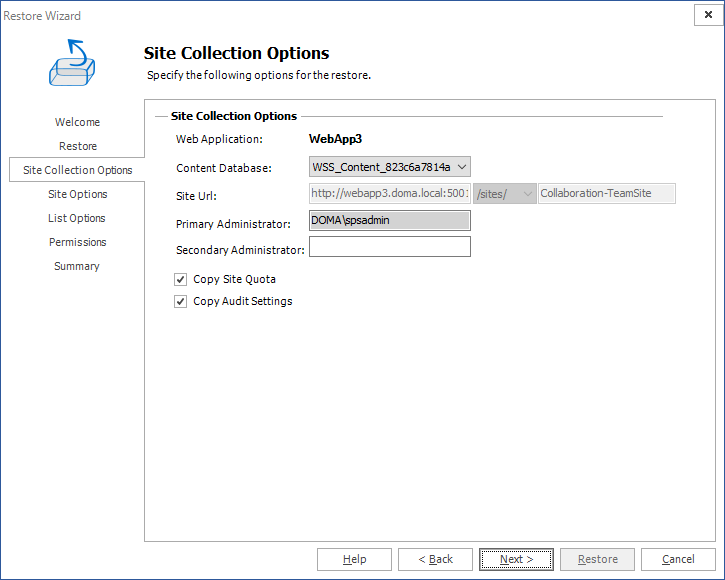Viewport: 725px width, 580px height.
Task: Select the Site Collection Options step
Action: point(77,170)
